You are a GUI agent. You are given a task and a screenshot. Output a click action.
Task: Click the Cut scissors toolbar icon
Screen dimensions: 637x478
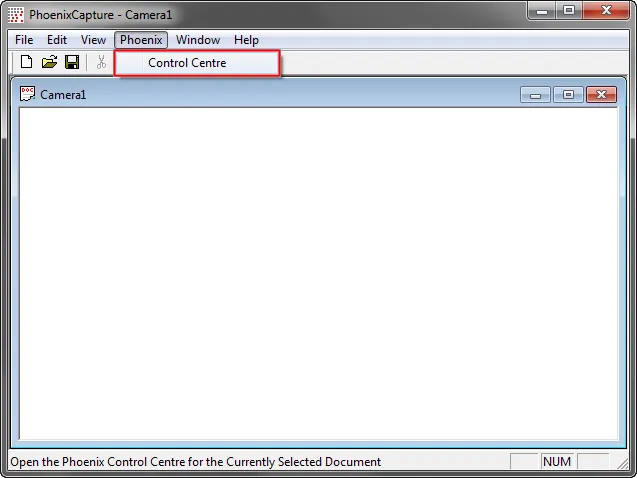pyautogui.click(x=101, y=62)
